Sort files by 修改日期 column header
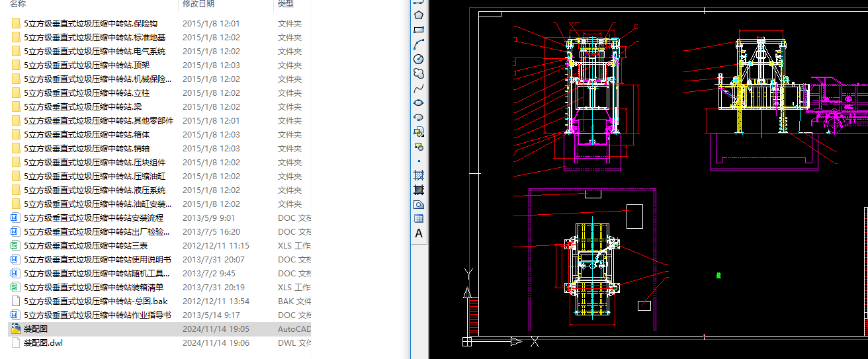This screenshot has height=359, width=868. click(x=198, y=4)
